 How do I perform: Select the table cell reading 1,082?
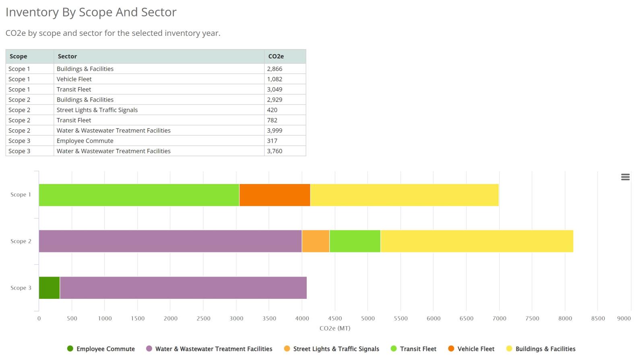285,79
